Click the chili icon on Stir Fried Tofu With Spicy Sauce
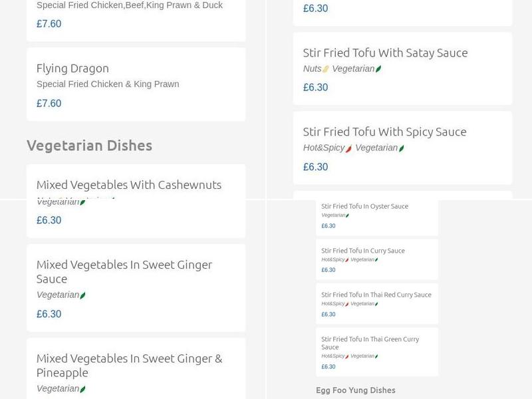 349,148
